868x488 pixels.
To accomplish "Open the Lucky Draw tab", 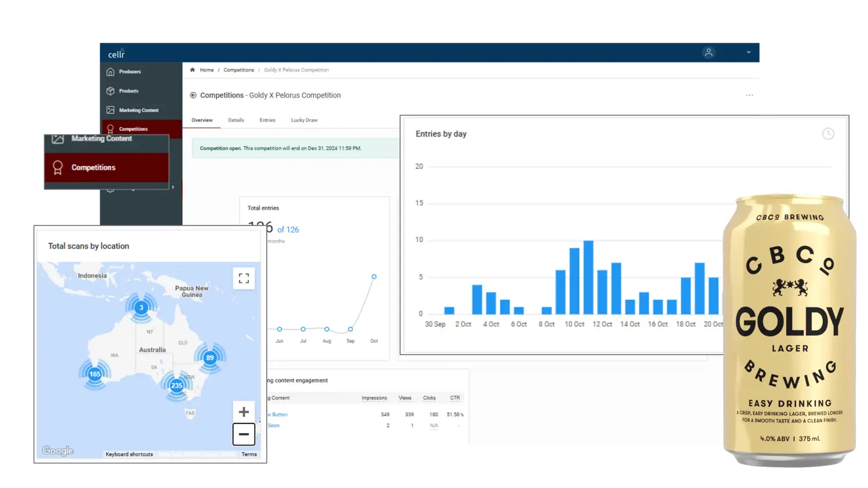I will (304, 120).
